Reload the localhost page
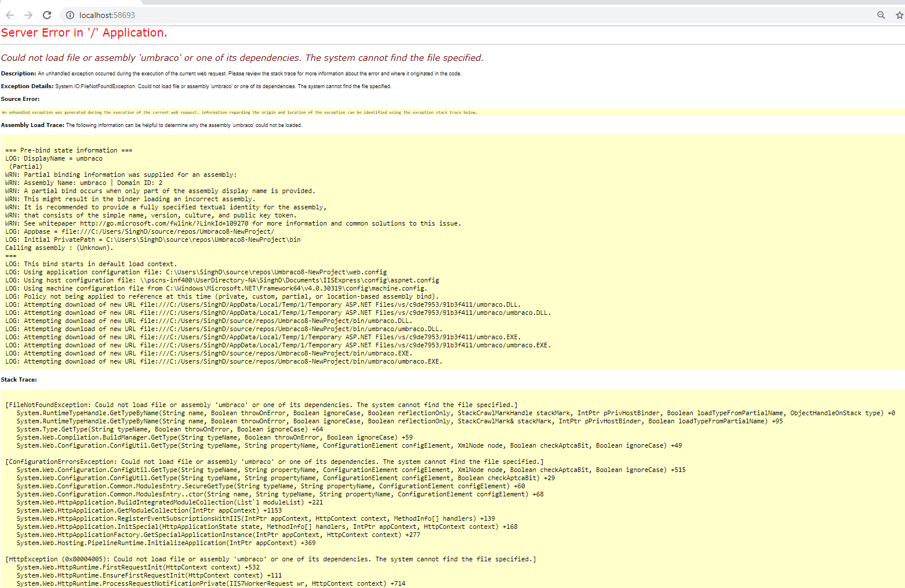Screen dimensions: 905x588 (x=47, y=15)
